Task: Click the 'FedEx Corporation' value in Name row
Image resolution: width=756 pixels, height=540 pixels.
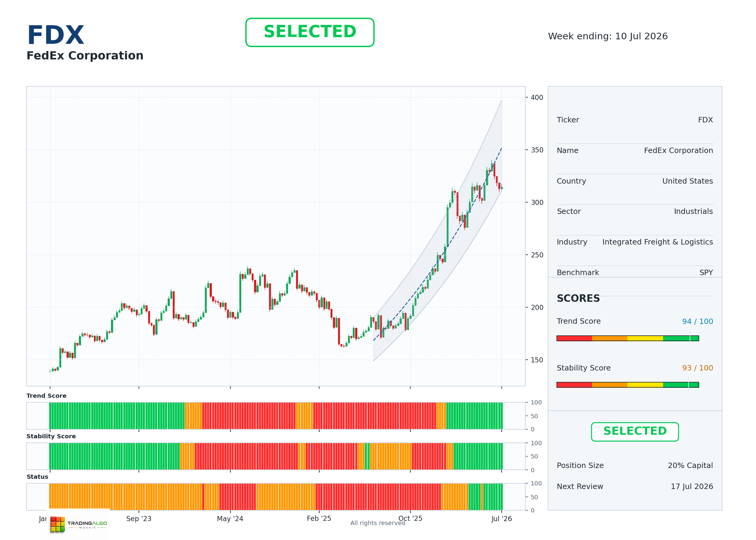Action: click(678, 151)
